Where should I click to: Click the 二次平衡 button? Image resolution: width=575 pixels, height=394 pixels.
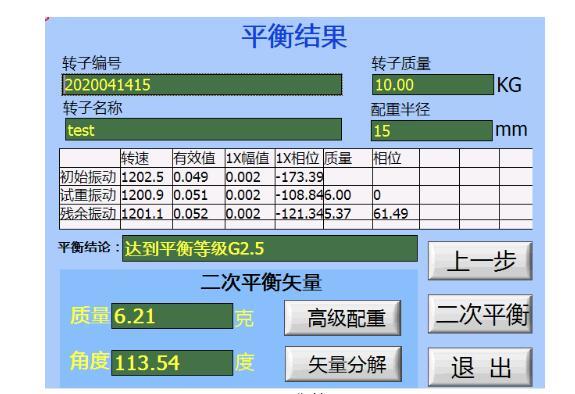[x=480, y=314]
